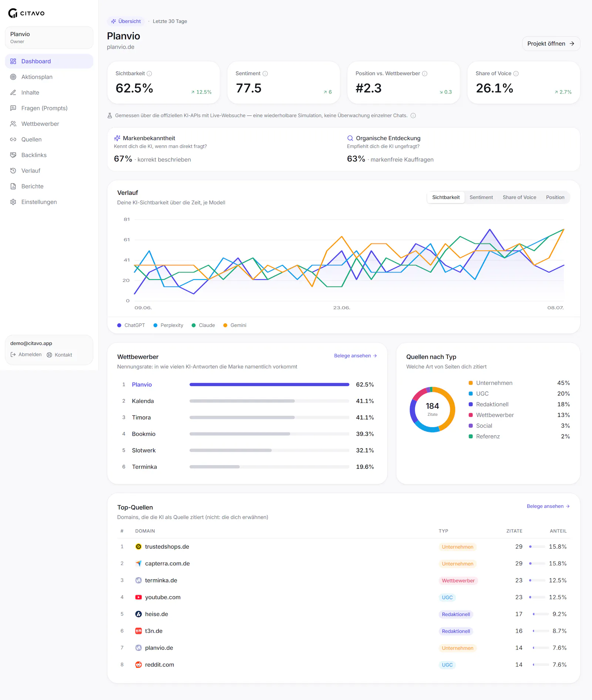Switch chart to Sentiment tab
Viewport: 592px width, 700px height.
[481, 197]
